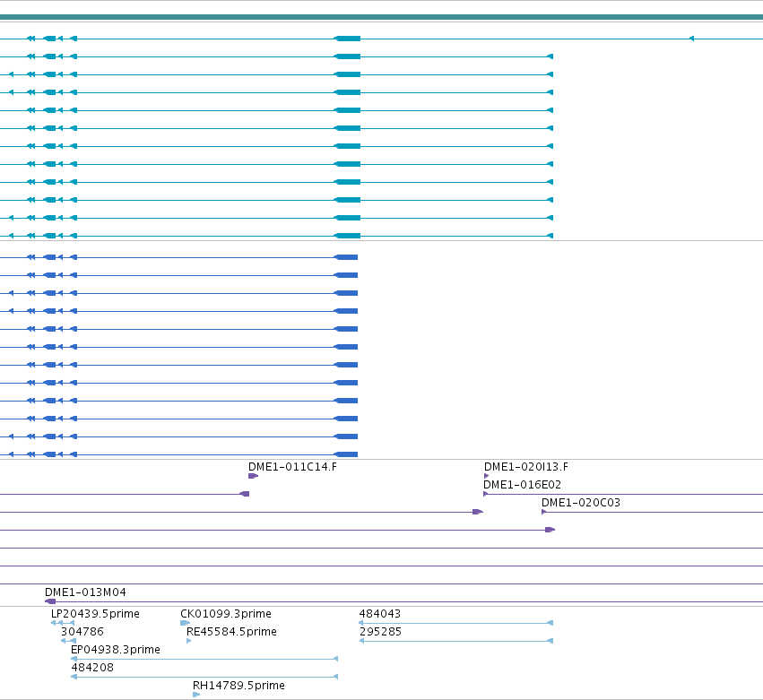The height and width of the screenshot is (700, 763).
Task: Select the EP04938.3prime label
Action: pos(116,650)
